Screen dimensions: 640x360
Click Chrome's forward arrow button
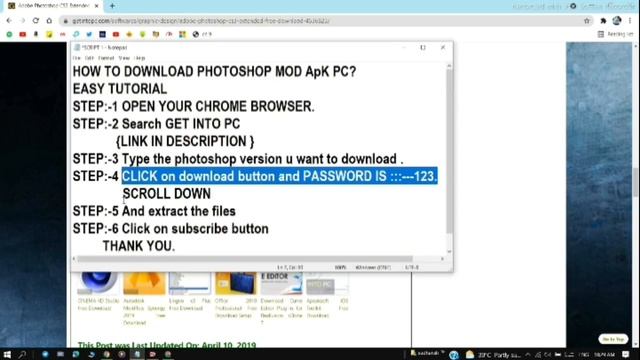coord(22,20)
